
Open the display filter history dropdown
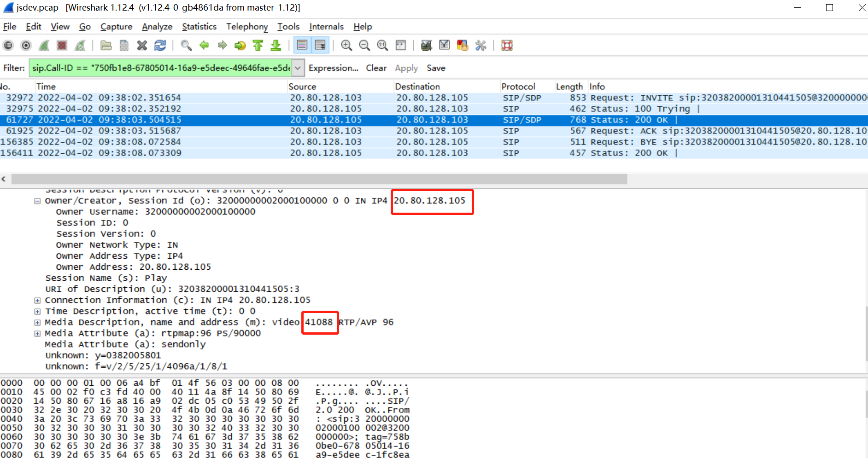click(298, 68)
